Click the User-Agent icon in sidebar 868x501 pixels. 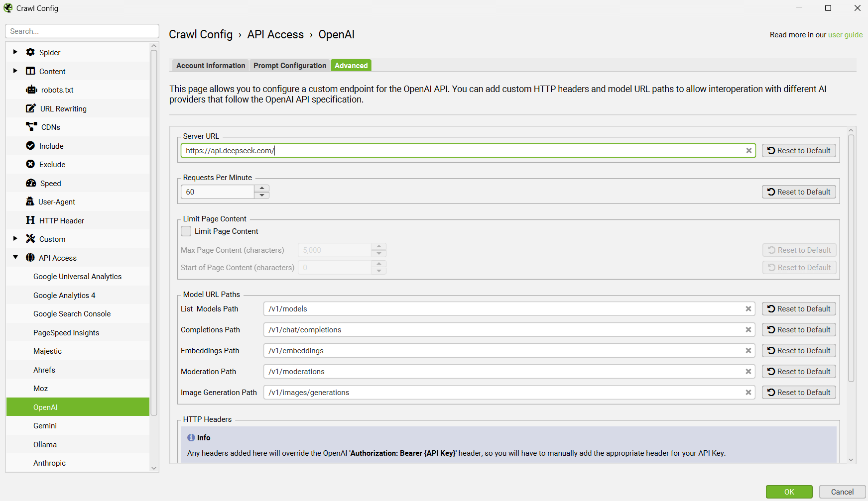(x=31, y=201)
